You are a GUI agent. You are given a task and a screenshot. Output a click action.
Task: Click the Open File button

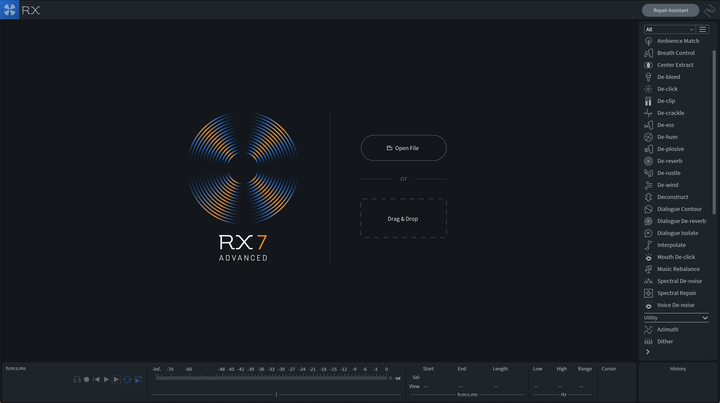(x=403, y=148)
